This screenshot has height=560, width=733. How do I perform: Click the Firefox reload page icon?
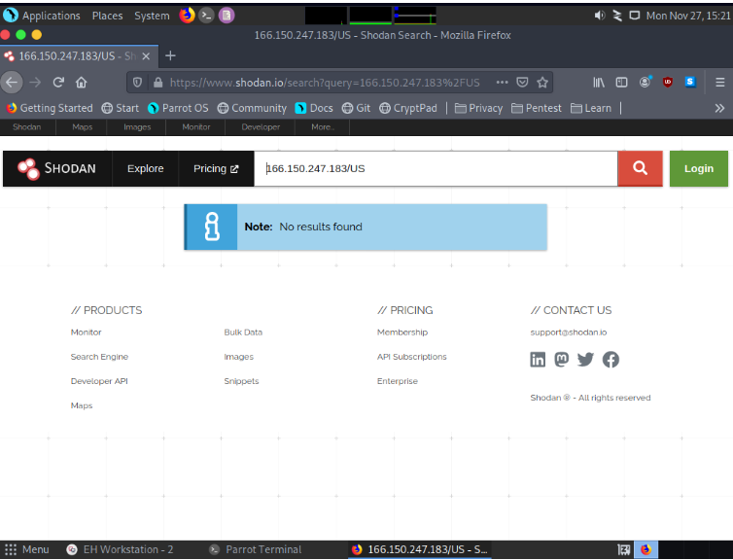pos(58,83)
